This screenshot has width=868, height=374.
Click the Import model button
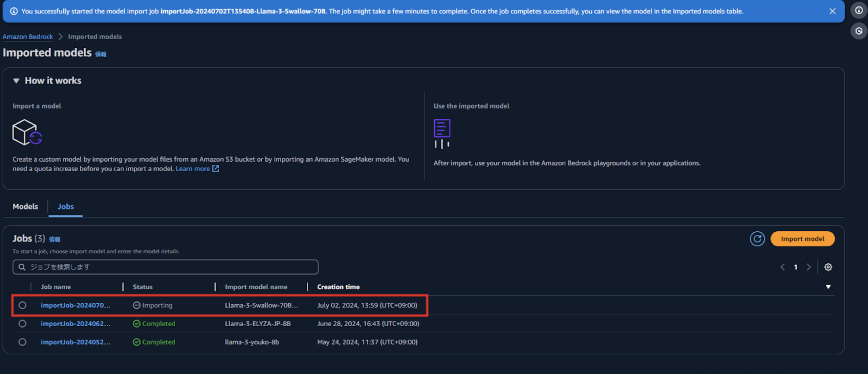(802, 239)
